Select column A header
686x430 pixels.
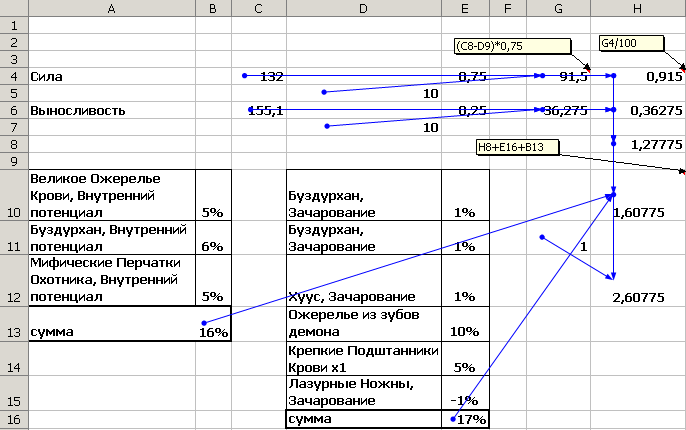click(112, 8)
